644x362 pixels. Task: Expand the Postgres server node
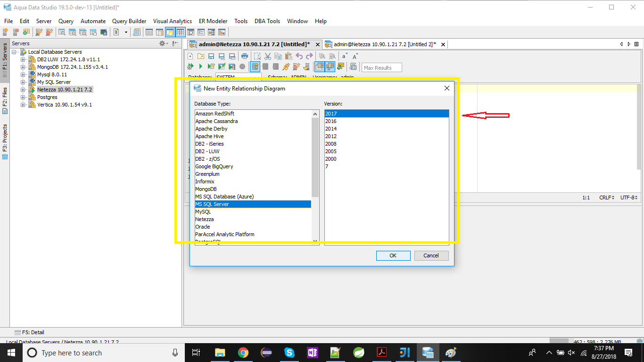click(x=23, y=97)
